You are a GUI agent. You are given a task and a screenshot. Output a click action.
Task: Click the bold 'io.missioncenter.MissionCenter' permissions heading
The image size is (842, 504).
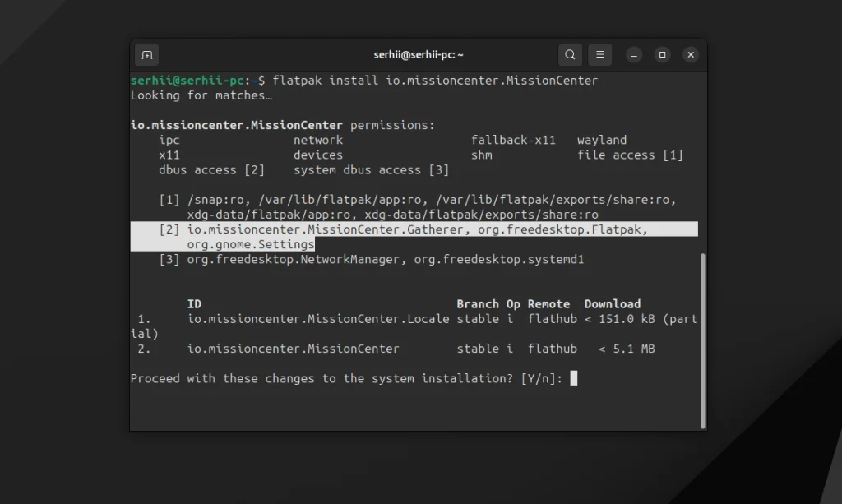point(236,125)
